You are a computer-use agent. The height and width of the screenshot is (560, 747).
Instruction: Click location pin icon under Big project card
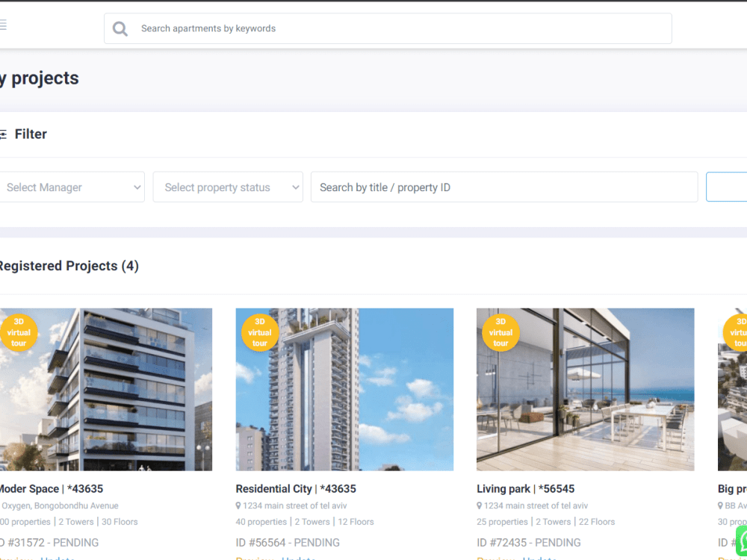(720, 505)
